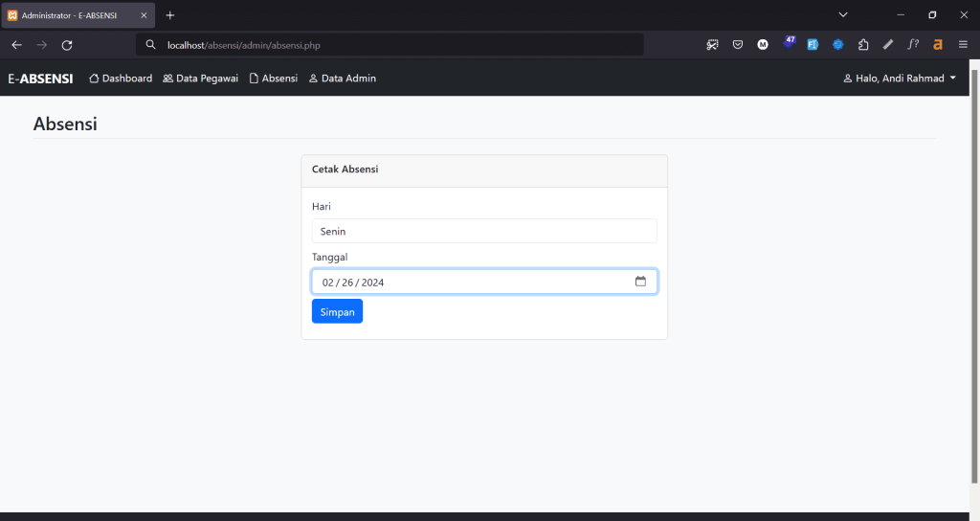Go back using browser back arrow
980x521 pixels.
[16, 45]
